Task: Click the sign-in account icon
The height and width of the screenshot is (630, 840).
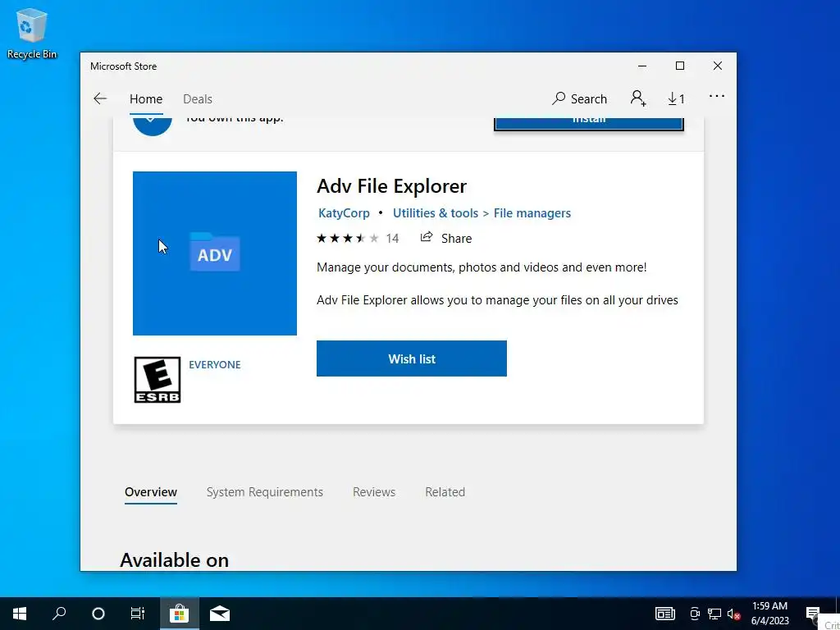Action: point(638,98)
